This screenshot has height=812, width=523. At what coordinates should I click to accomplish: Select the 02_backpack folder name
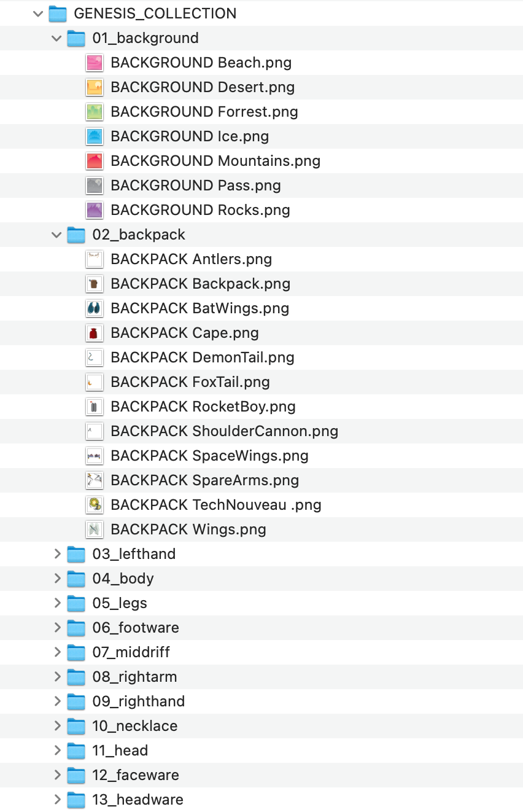pos(139,235)
